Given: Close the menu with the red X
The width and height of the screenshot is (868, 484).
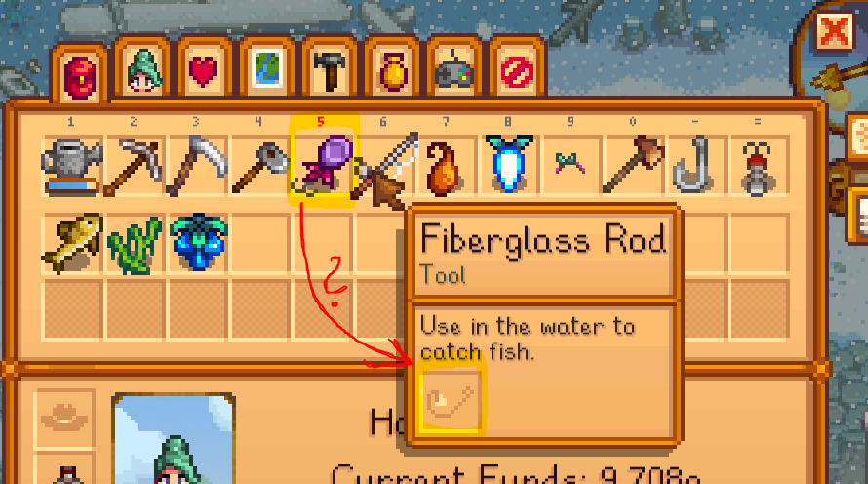Looking at the screenshot, I should pos(834,32).
